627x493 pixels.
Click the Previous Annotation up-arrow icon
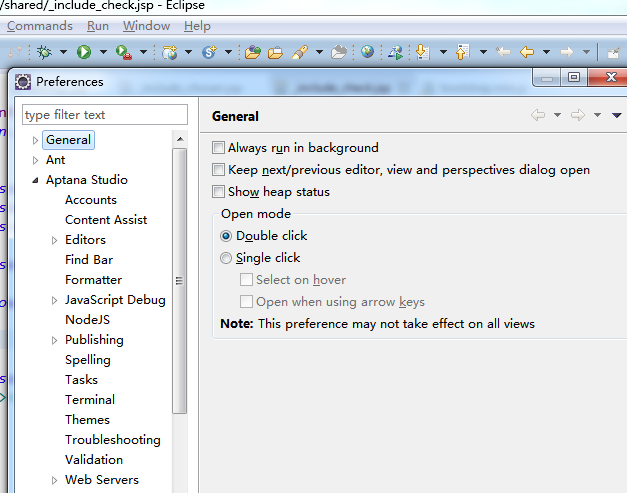462,52
